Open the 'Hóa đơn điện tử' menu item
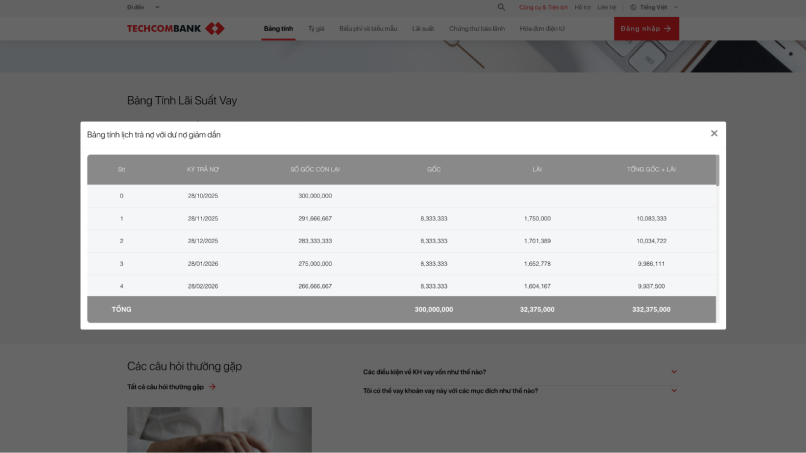806x453 pixels. 541,29
